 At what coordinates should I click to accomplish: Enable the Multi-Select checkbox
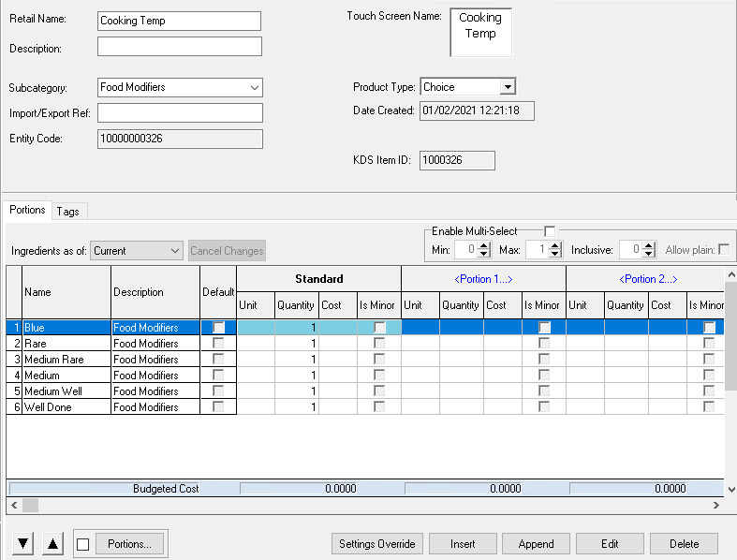pyautogui.click(x=550, y=231)
